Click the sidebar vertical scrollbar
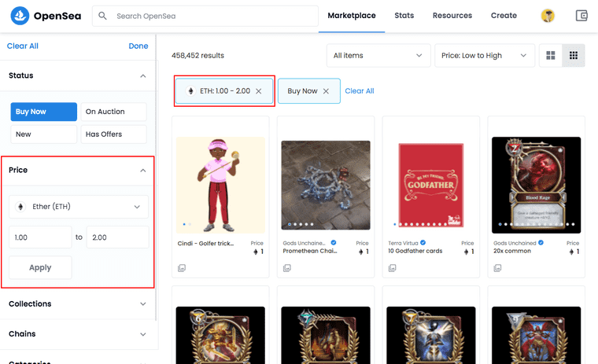 coord(156,177)
